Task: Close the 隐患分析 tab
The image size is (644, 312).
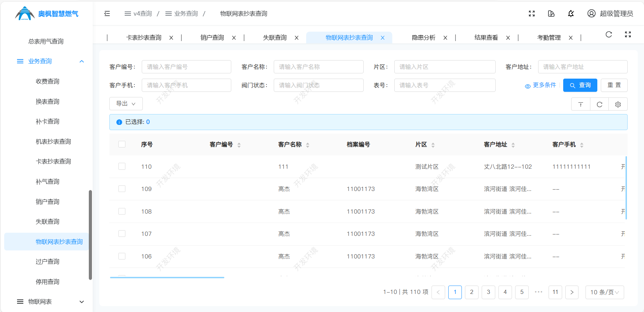Action: 445,38
